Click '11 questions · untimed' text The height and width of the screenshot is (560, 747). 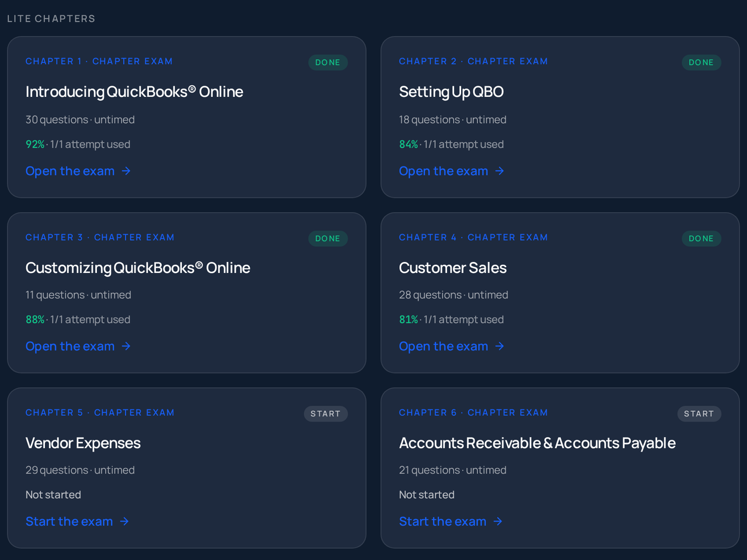pos(78,295)
